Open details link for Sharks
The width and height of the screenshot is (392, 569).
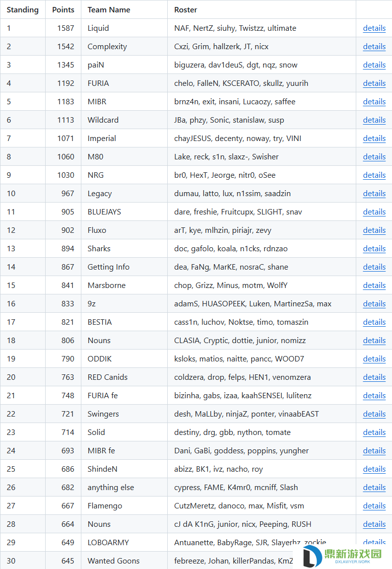374,249
